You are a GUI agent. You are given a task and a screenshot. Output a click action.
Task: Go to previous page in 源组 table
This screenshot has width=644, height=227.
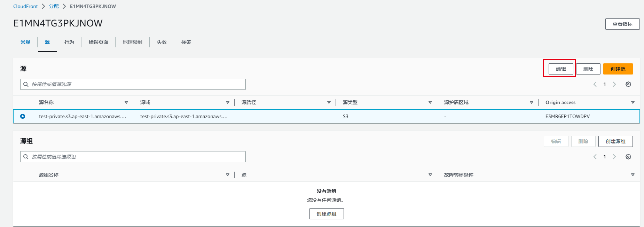pyautogui.click(x=595, y=157)
